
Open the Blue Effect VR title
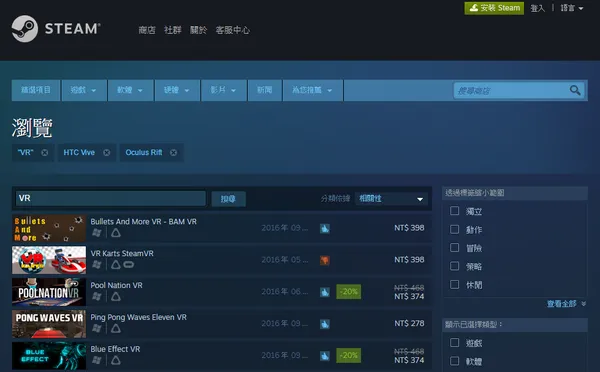(115, 349)
